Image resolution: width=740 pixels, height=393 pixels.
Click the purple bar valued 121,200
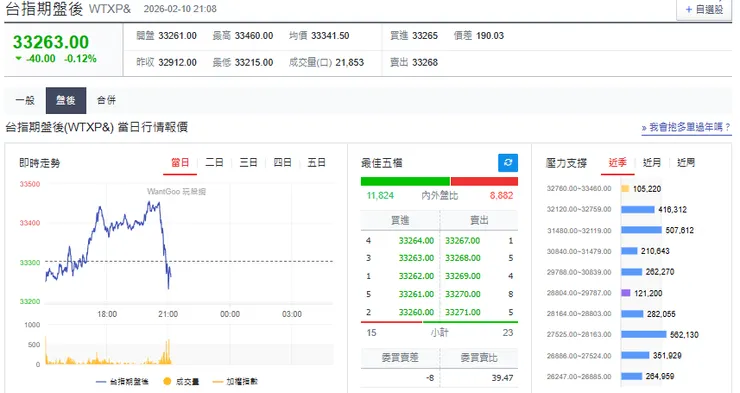pos(625,293)
